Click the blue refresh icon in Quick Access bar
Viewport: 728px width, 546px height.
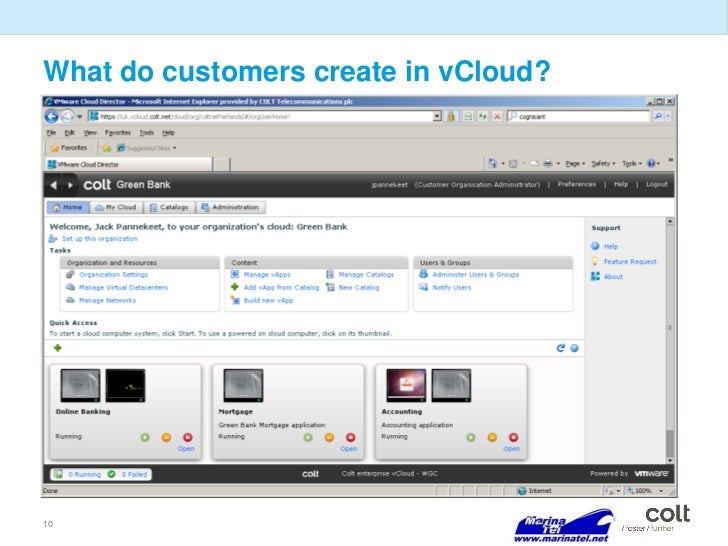point(561,348)
